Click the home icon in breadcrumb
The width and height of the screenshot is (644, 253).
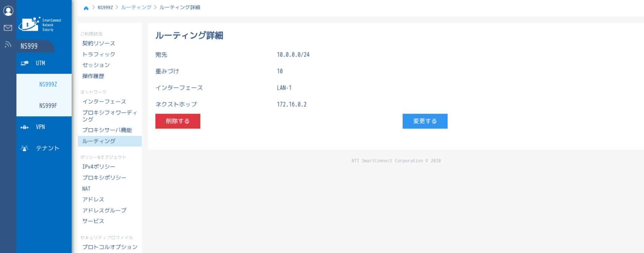click(86, 8)
